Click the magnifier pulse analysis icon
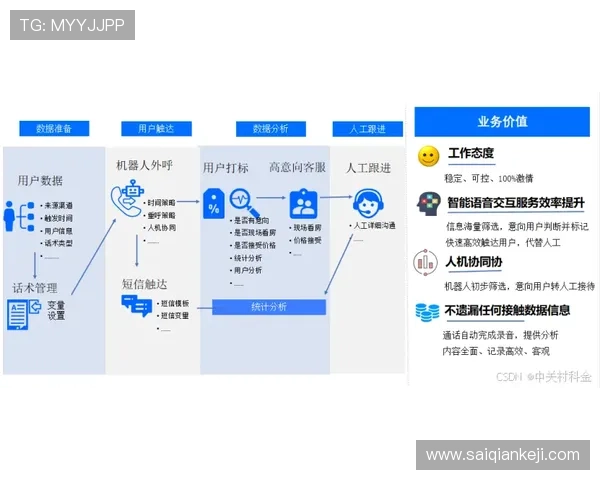600x480 pixels. click(244, 203)
